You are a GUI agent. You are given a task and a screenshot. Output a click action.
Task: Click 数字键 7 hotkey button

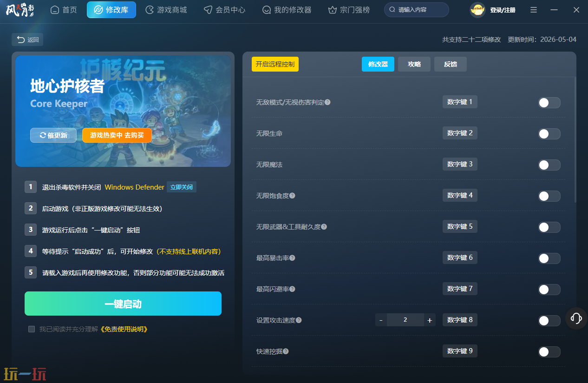pos(460,289)
